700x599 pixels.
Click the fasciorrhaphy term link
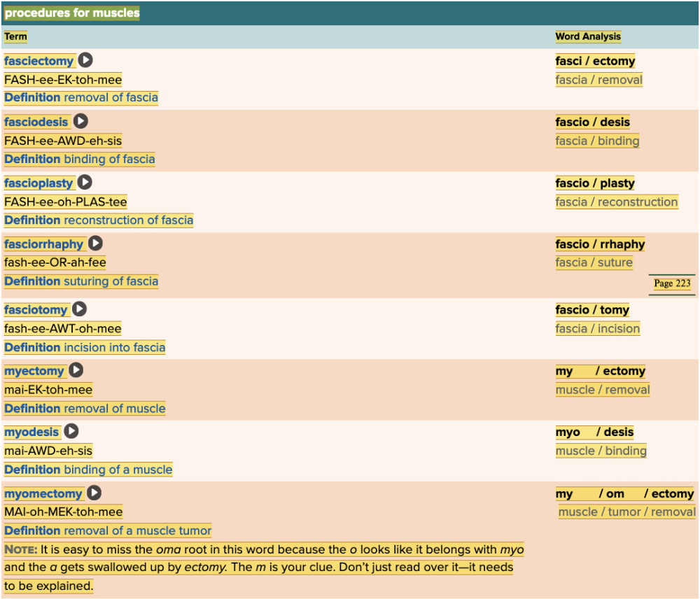click(x=44, y=244)
